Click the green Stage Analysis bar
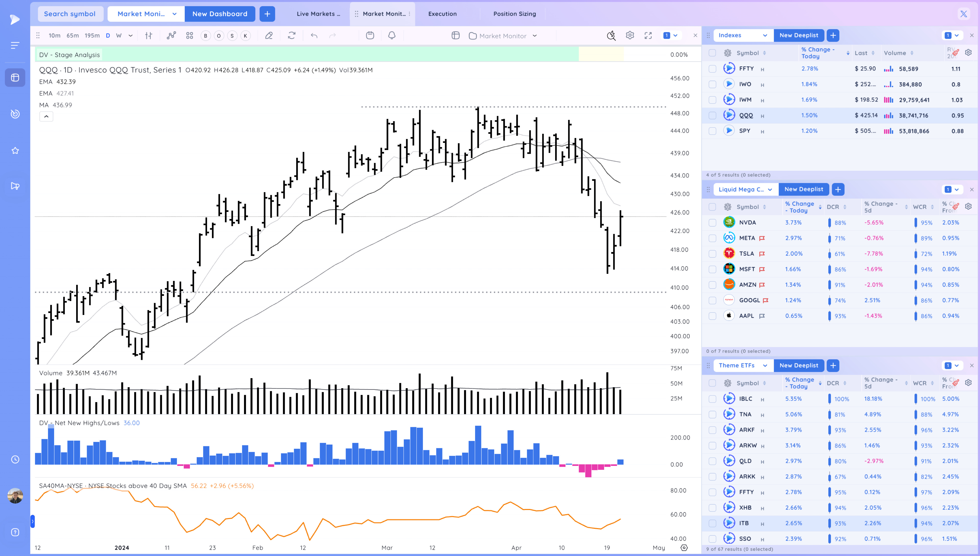980x556 pixels. [x=307, y=55]
